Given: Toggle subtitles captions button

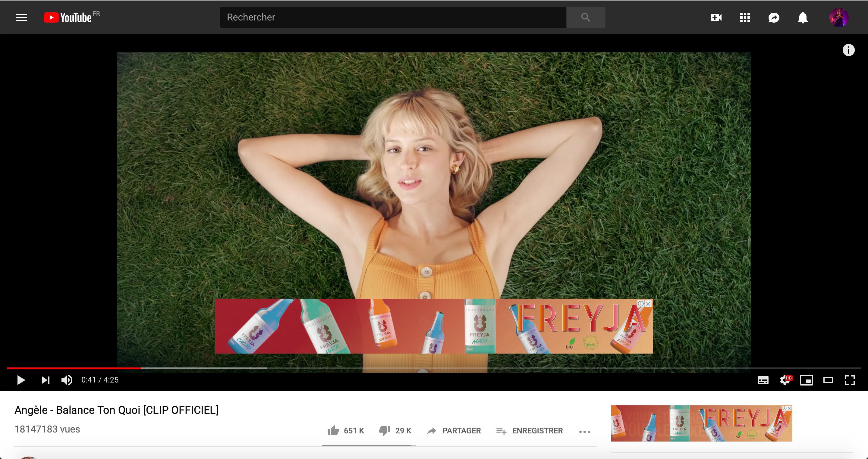Looking at the screenshot, I should click(x=763, y=380).
